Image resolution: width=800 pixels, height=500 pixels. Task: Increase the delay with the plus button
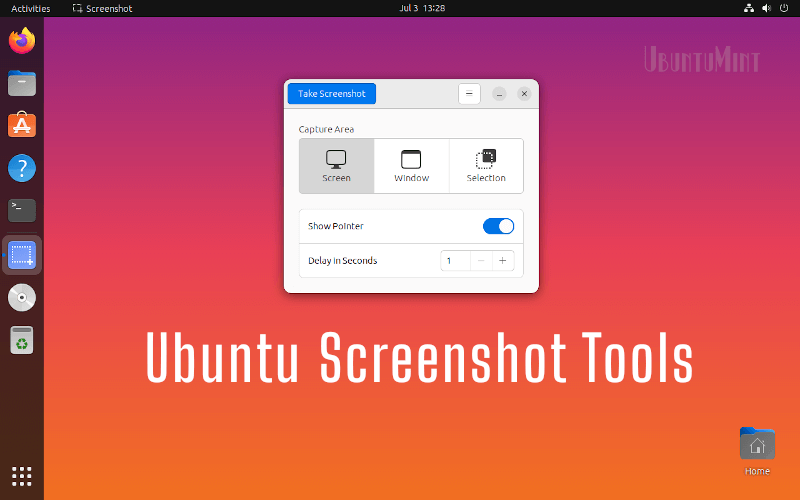tap(503, 261)
